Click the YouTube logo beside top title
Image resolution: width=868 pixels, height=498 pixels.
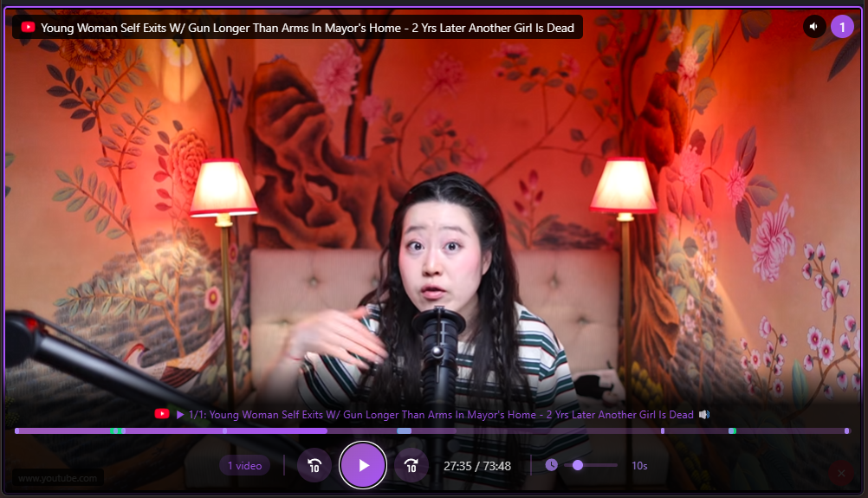[x=28, y=28]
